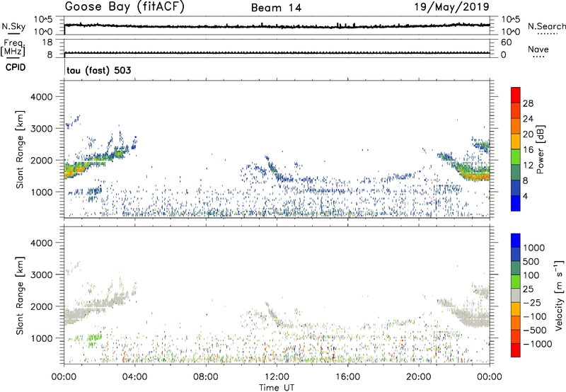This screenshot has height=392, width=566.
Task: Click the Freq. [MHz] label
Action: (x=13, y=47)
